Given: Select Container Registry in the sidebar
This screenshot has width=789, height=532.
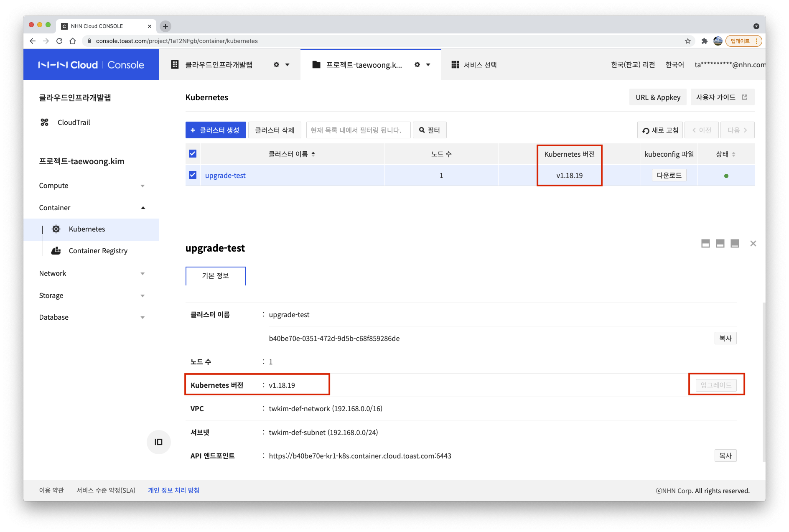Looking at the screenshot, I should coord(91,251).
